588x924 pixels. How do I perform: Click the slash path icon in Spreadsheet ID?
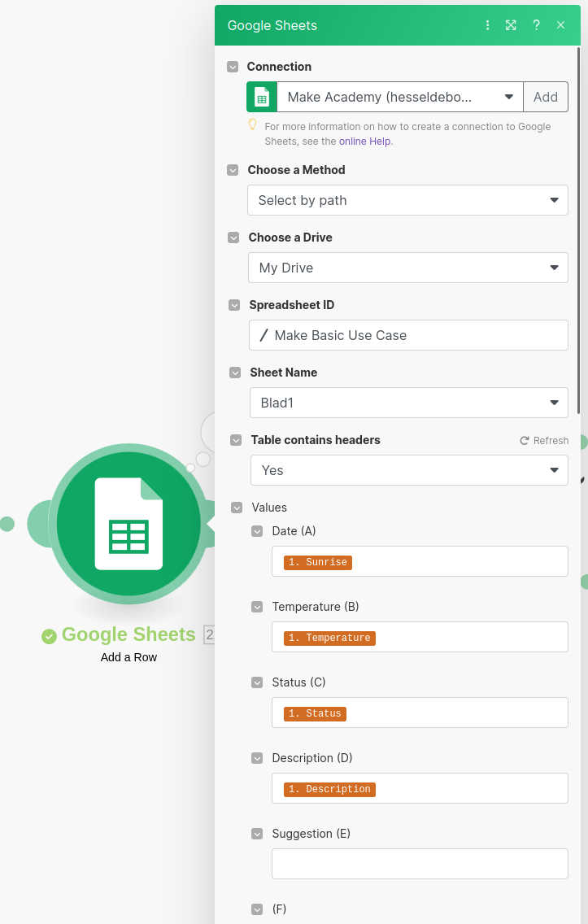pos(264,335)
